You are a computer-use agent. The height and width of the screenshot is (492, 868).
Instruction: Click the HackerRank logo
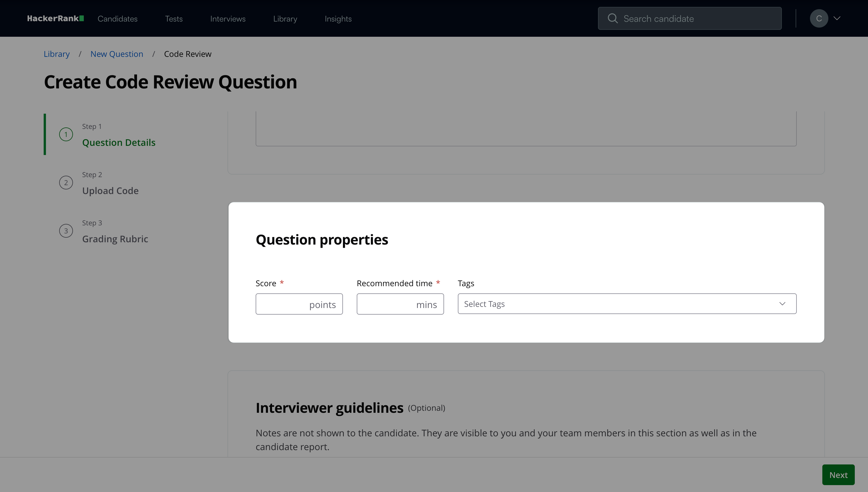click(x=55, y=19)
